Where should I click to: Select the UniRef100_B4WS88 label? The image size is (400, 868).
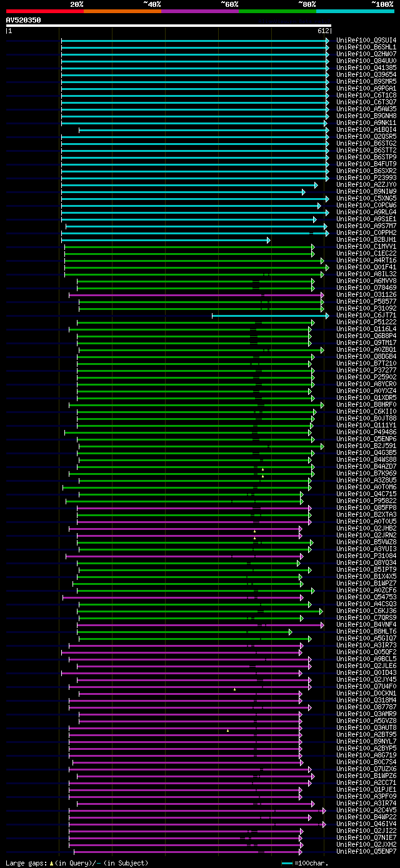point(366,459)
